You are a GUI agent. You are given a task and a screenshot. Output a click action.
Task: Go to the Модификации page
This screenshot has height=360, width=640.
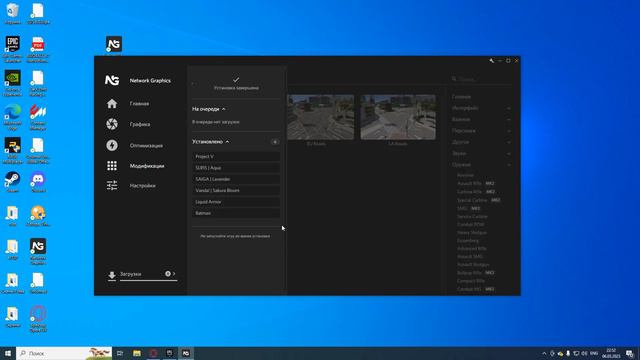pyautogui.click(x=147, y=166)
